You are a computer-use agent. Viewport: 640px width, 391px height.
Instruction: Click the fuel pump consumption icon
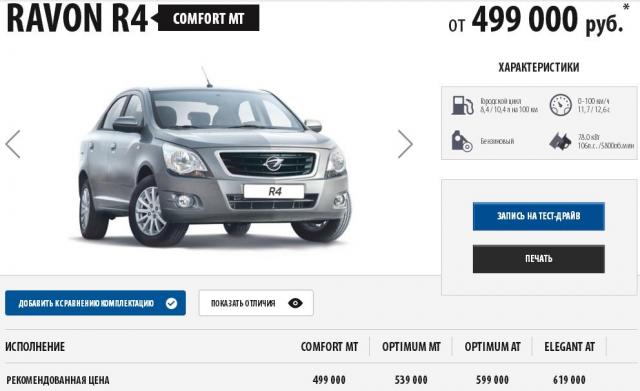[x=462, y=105]
